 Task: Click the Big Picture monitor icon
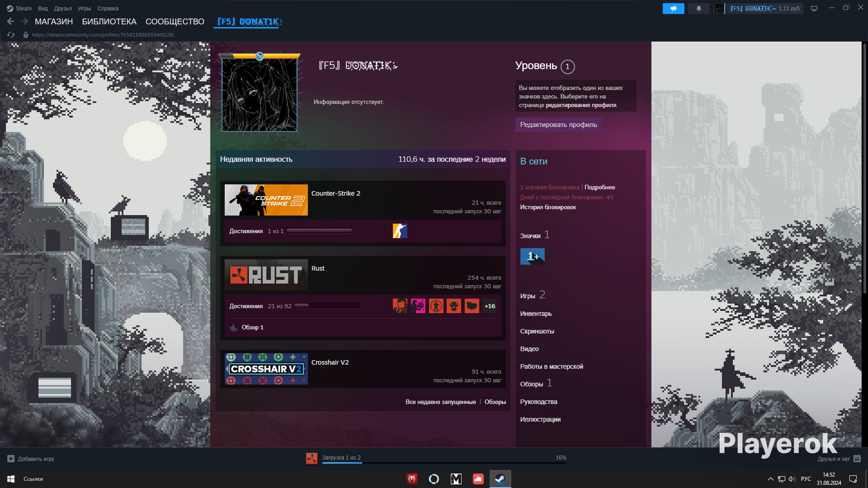click(x=814, y=8)
